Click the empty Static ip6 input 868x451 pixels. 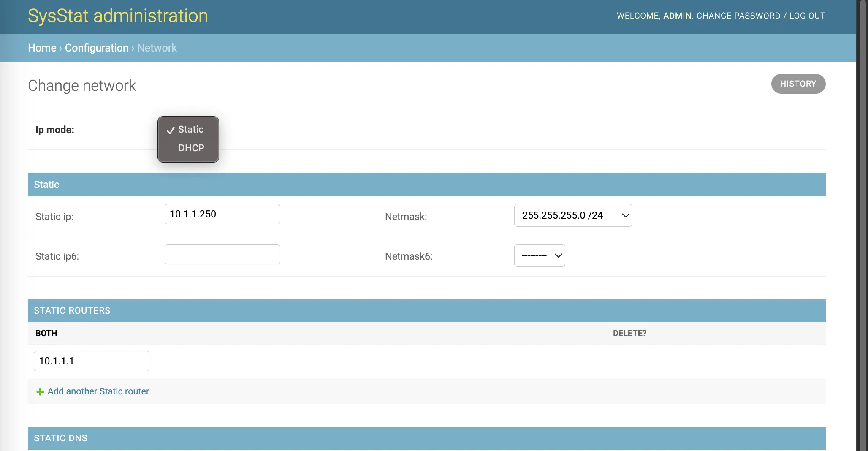(222, 254)
